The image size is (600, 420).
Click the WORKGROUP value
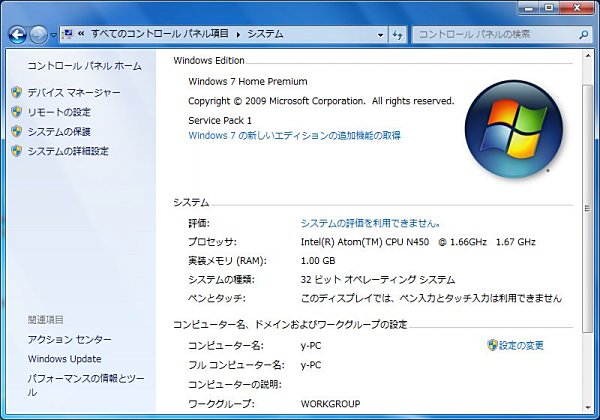coord(330,404)
